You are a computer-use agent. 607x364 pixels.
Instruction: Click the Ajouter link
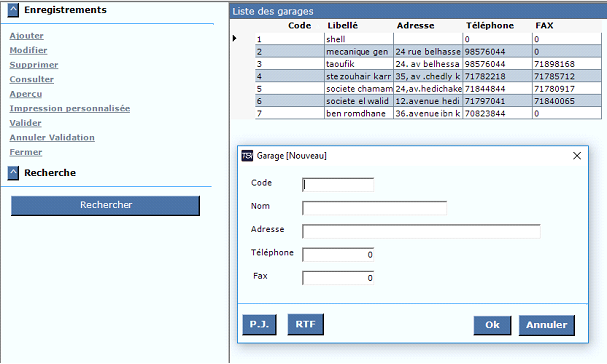pyautogui.click(x=26, y=36)
